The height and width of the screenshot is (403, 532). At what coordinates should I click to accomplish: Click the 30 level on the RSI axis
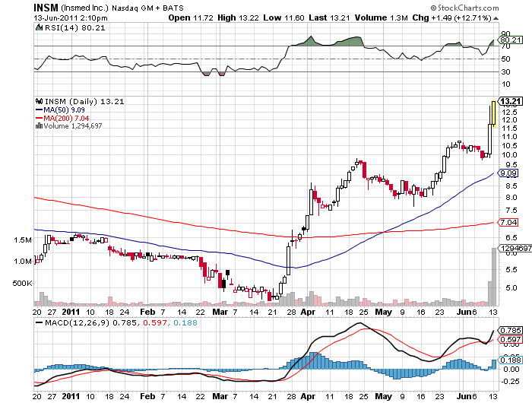click(505, 71)
